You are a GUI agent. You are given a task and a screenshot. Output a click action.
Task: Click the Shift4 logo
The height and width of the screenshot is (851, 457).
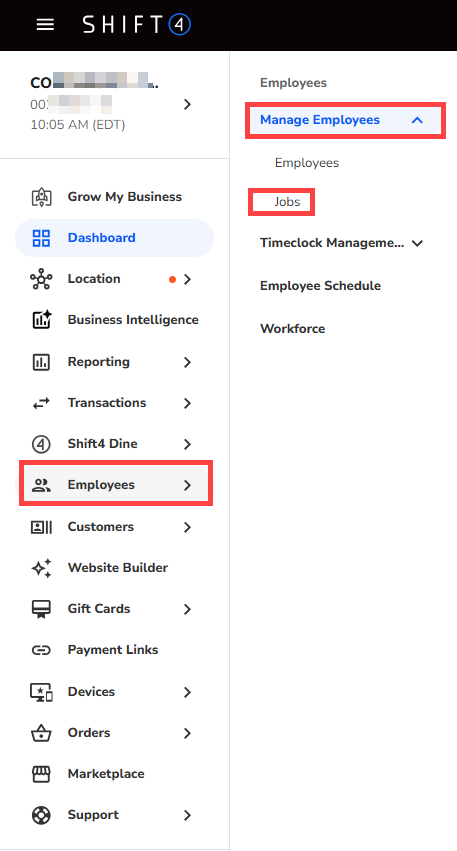pos(137,24)
